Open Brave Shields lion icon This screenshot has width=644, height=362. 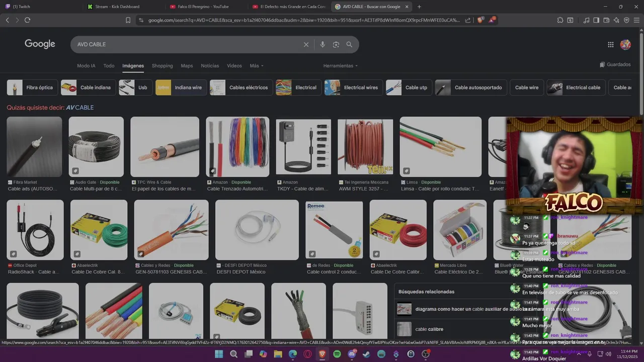[480, 20]
